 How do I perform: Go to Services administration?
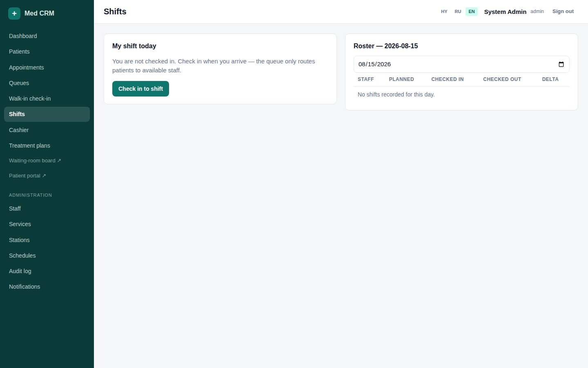(x=47, y=224)
